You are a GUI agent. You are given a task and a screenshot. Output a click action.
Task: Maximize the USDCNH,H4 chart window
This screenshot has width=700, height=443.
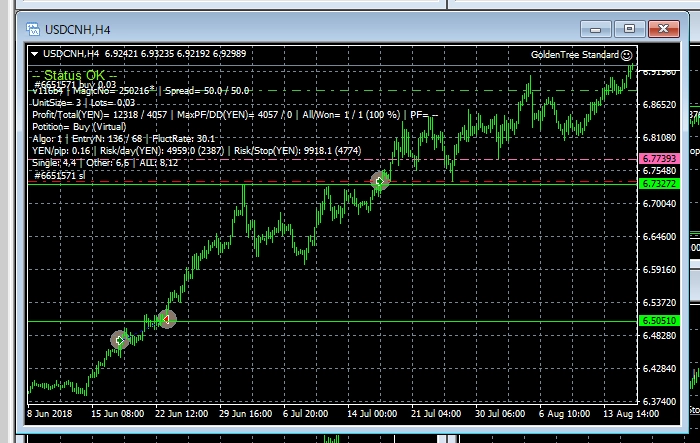(629, 29)
